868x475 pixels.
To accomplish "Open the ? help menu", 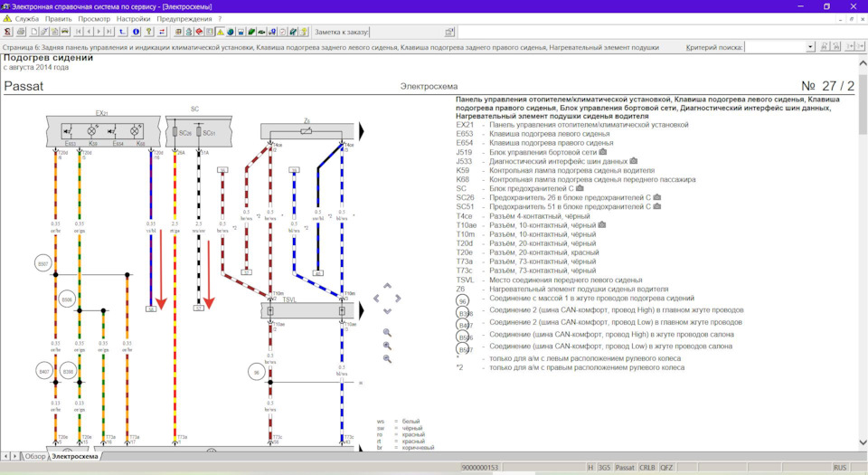I will [x=220, y=19].
